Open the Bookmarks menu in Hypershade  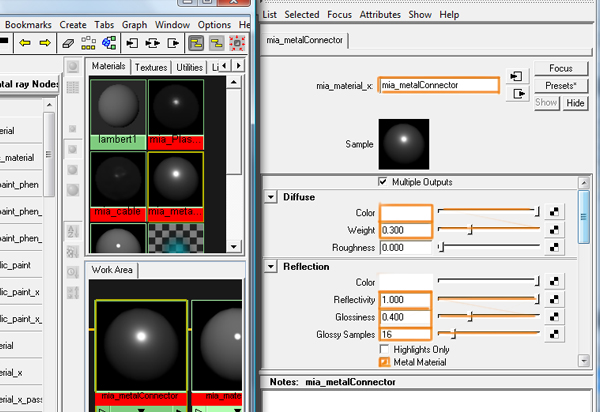click(28, 25)
